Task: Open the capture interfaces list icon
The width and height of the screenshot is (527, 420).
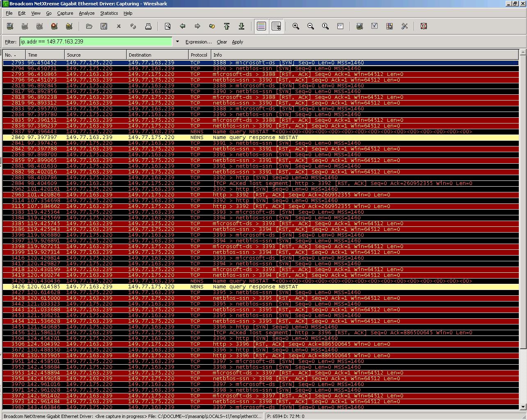Action: pos(10,26)
